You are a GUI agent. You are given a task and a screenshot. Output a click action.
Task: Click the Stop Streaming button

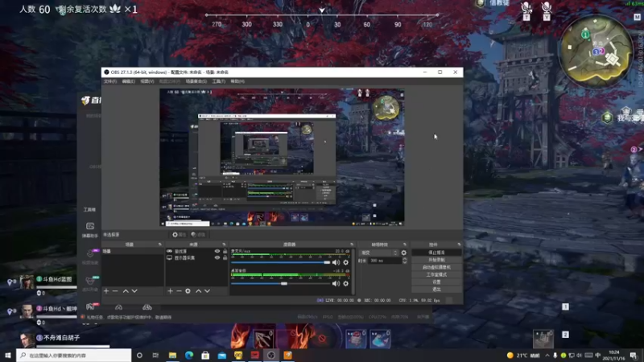436,253
